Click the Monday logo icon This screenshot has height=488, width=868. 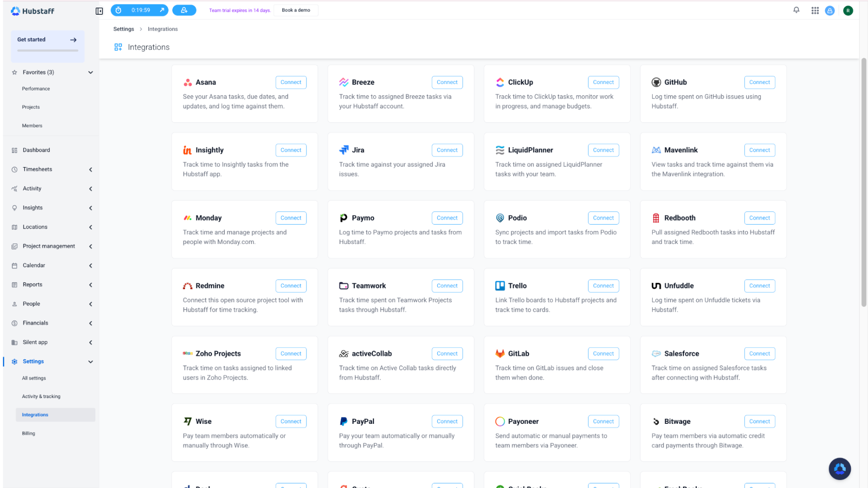point(188,218)
